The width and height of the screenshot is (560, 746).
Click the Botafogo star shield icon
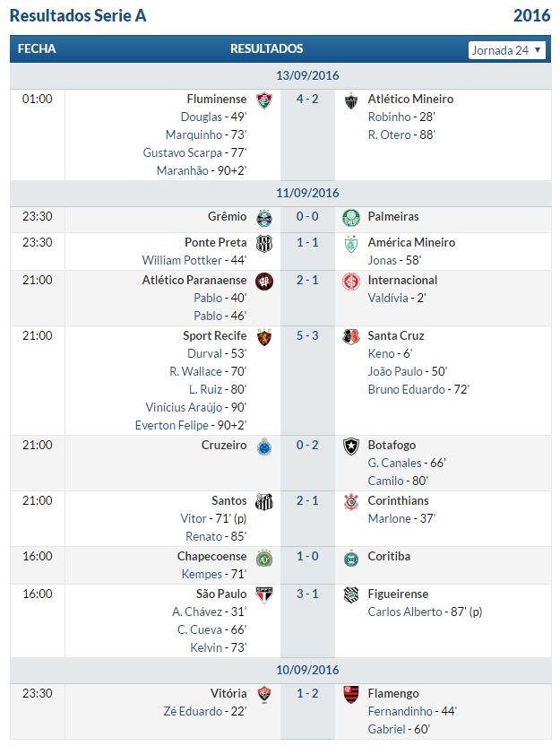[351, 447]
